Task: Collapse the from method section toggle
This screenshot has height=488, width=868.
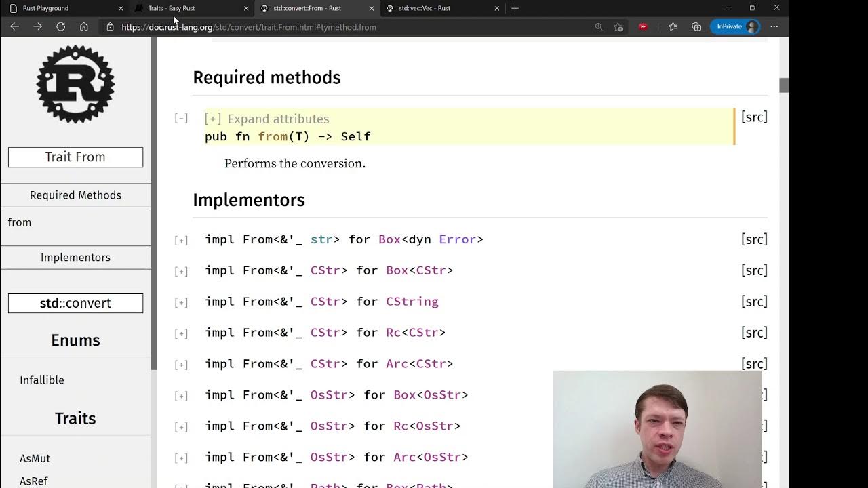Action: 181,118
